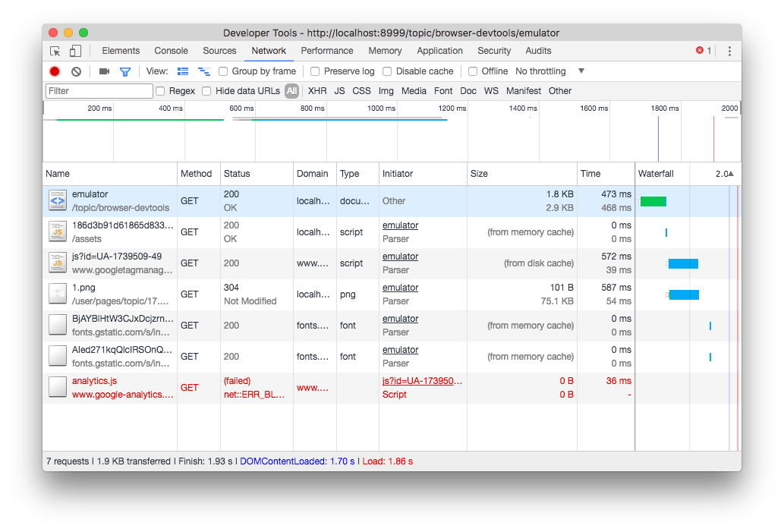The height and width of the screenshot is (532, 784).
Task: Click the inspect element picker icon
Action: click(55, 51)
